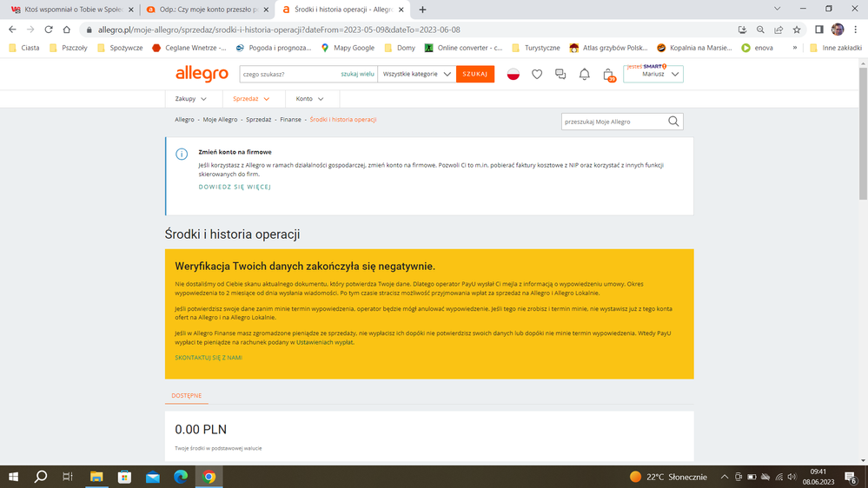Bookmark this page with star icon
The height and width of the screenshot is (488, 868).
(797, 30)
